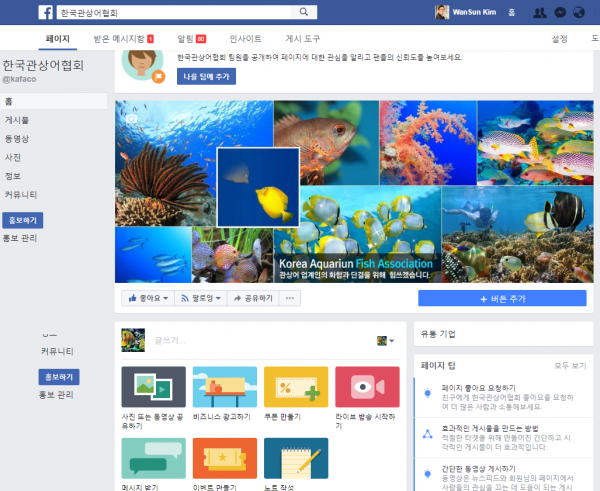Open the three-dot more options button
Viewport: 600px width, 491px height.
(x=291, y=298)
